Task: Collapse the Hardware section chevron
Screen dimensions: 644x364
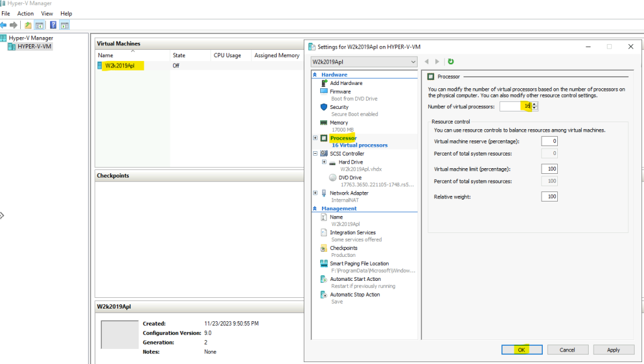Action: click(x=315, y=74)
